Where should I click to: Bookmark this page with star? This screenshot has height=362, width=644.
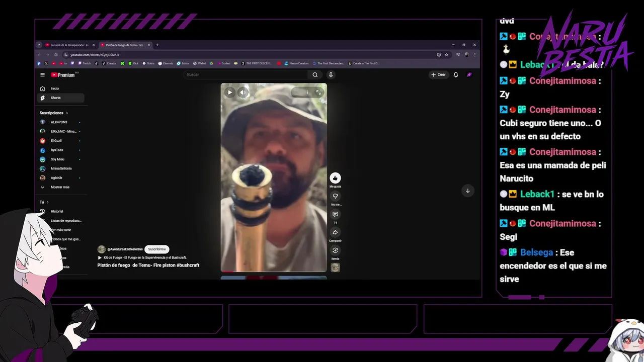[446, 54]
